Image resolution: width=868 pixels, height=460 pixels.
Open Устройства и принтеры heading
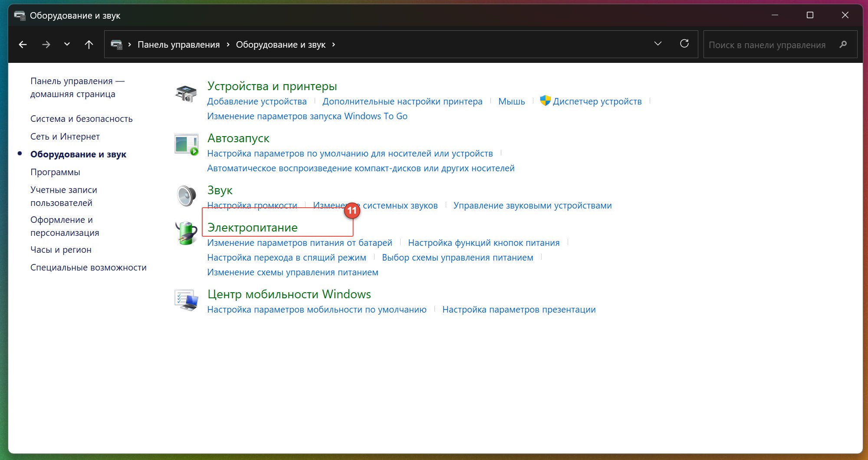pyautogui.click(x=272, y=86)
